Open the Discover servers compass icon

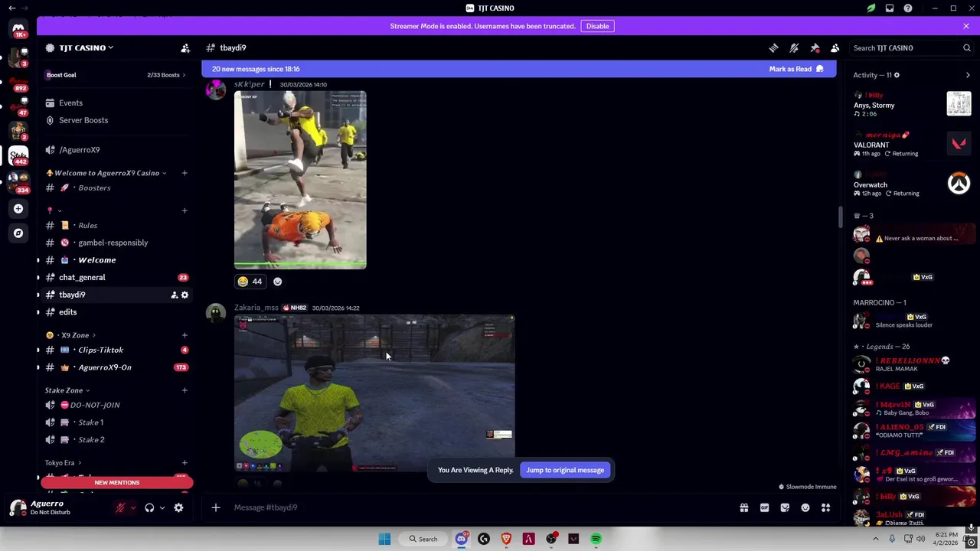tap(18, 233)
